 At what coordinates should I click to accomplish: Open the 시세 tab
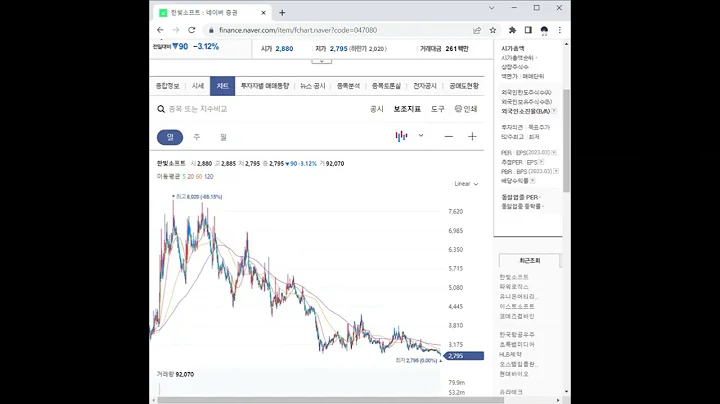[x=198, y=86]
